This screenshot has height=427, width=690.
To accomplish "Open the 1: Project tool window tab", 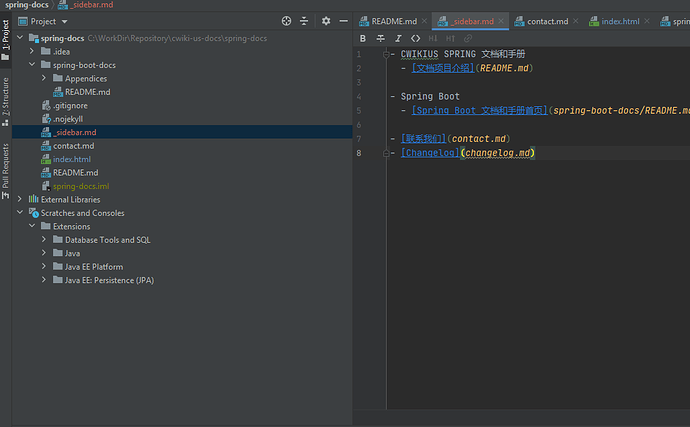I will point(6,40).
